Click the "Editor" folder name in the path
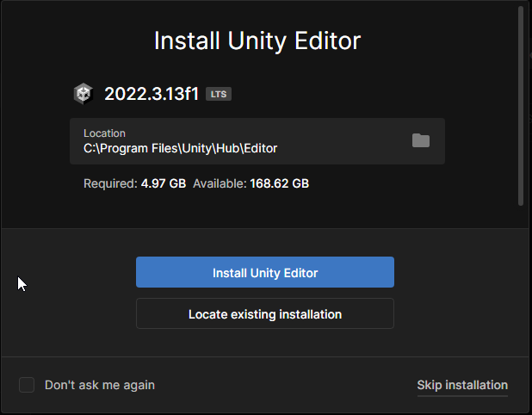Viewport: 532px width, 415px height. (261, 149)
